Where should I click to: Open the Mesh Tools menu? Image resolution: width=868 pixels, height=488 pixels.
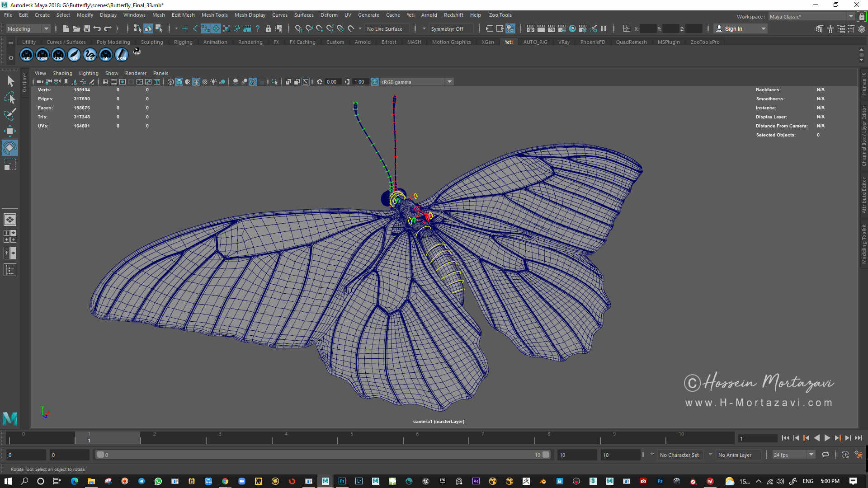(x=214, y=15)
